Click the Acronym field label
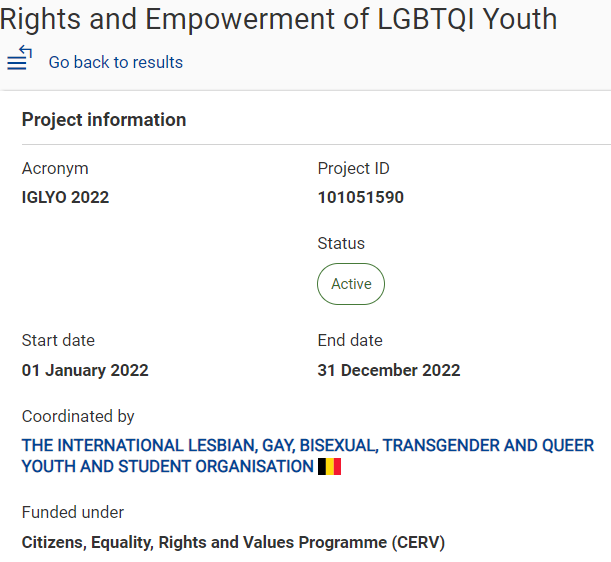Viewport: 611px width, 562px height. click(55, 169)
